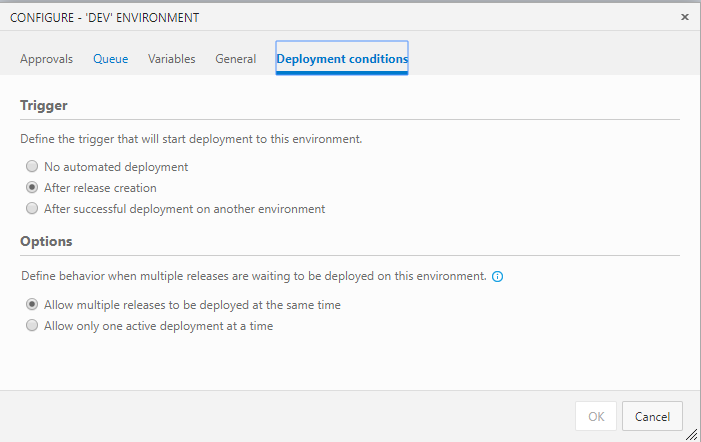
Task: Click the 'Define the trigger' description text
Action: [x=191, y=139]
